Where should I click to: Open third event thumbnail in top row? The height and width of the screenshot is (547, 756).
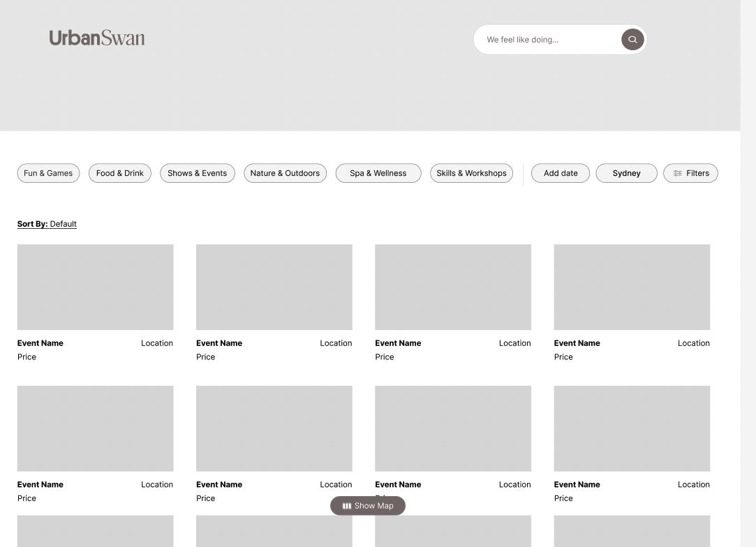453,287
